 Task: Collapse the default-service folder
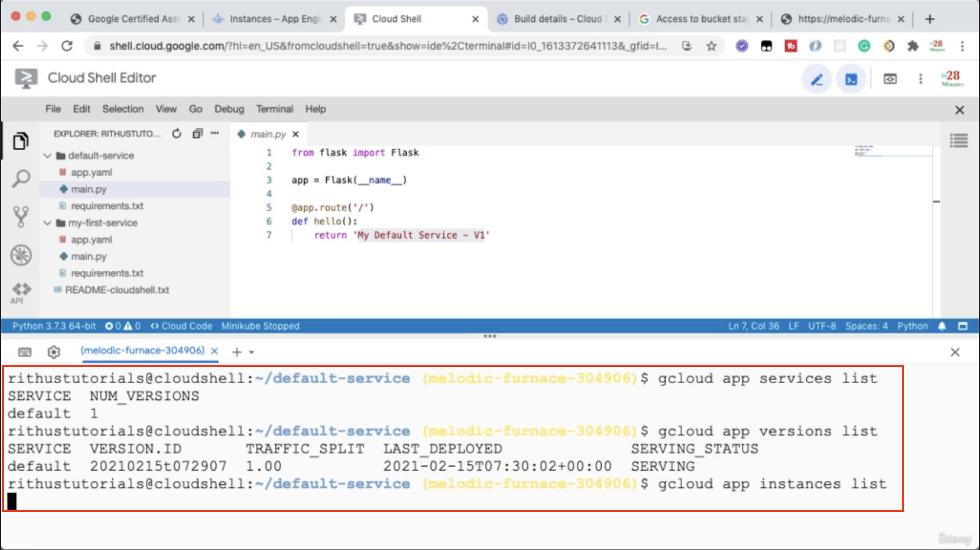[x=47, y=155]
